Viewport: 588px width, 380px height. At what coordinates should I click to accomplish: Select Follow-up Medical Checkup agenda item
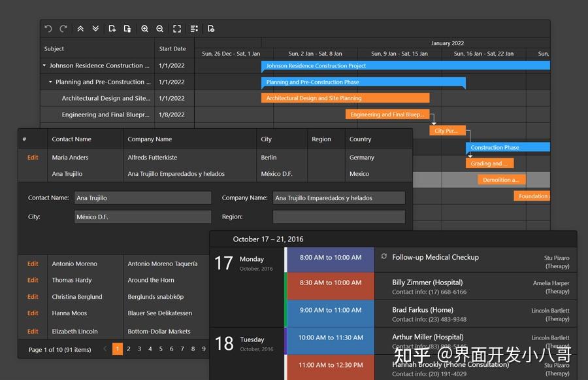click(476, 260)
